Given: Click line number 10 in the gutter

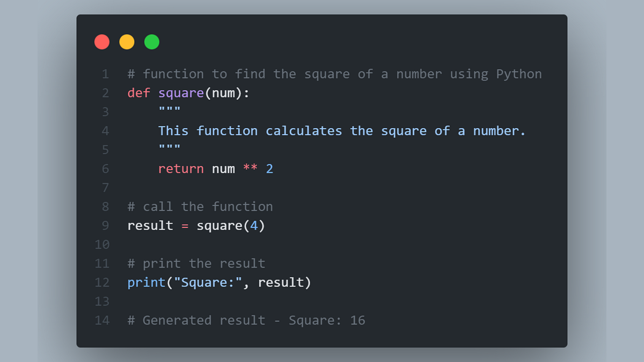Looking at the screenshot, I should (102, 245).
